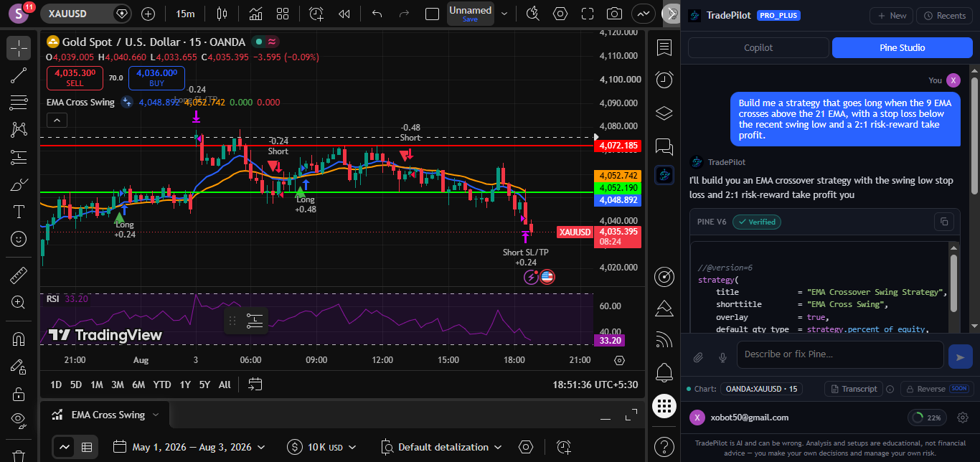Toggle lock all drawings
Image resolution: width=980 pixels, height=462 pixels.
coord(19,394)
